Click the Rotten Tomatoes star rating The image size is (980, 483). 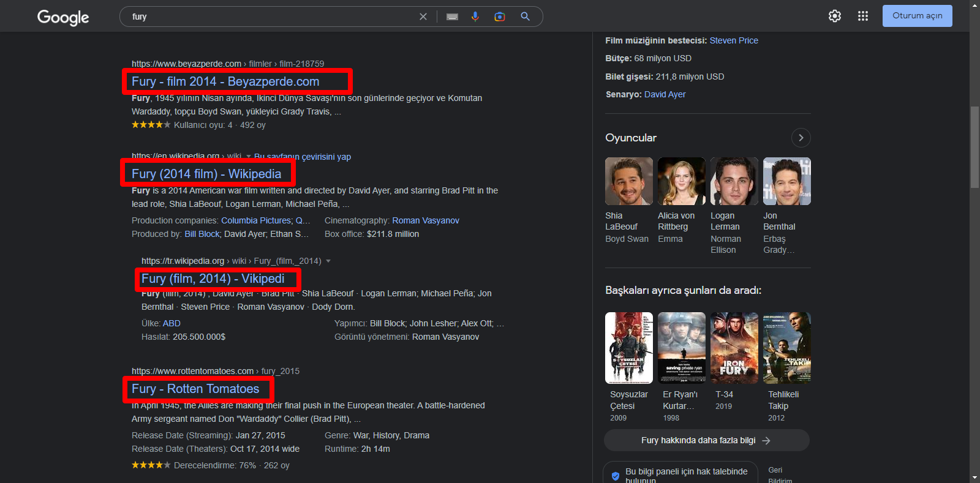pyautogui.click(x=151, y=465)
